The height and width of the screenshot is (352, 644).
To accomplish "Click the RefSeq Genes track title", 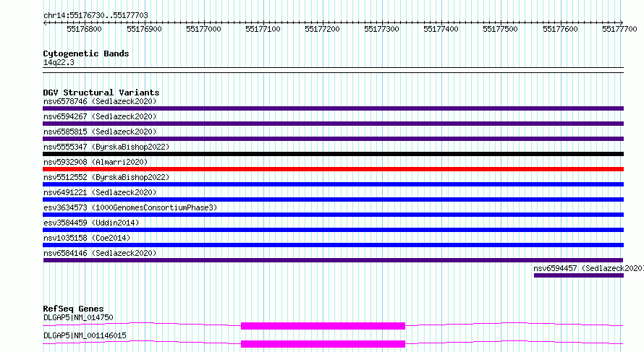I will coord(73,309).
